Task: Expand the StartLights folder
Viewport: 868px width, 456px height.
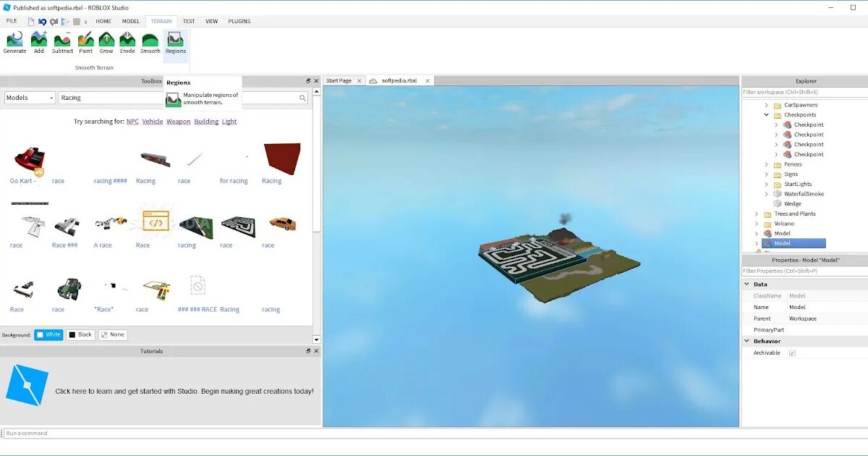Action: coord(767,185)
